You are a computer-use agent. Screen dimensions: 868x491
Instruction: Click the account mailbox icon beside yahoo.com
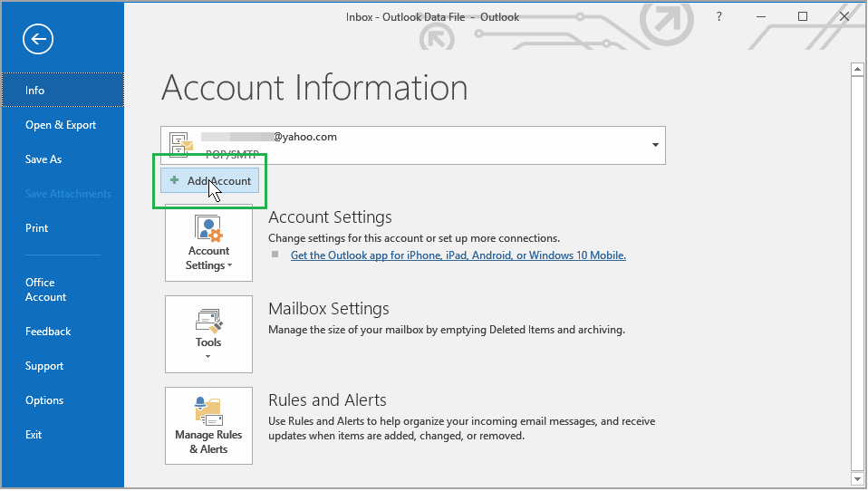[182, 145]
